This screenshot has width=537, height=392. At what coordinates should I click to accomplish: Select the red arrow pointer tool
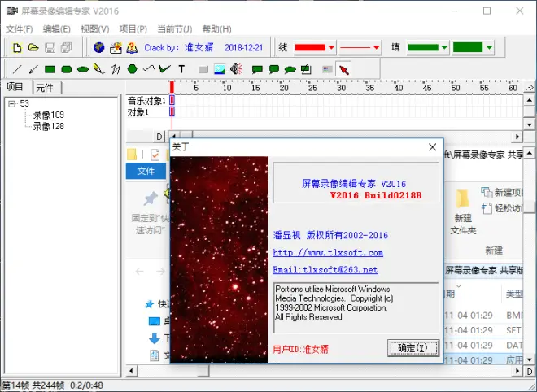pos(343,69)
